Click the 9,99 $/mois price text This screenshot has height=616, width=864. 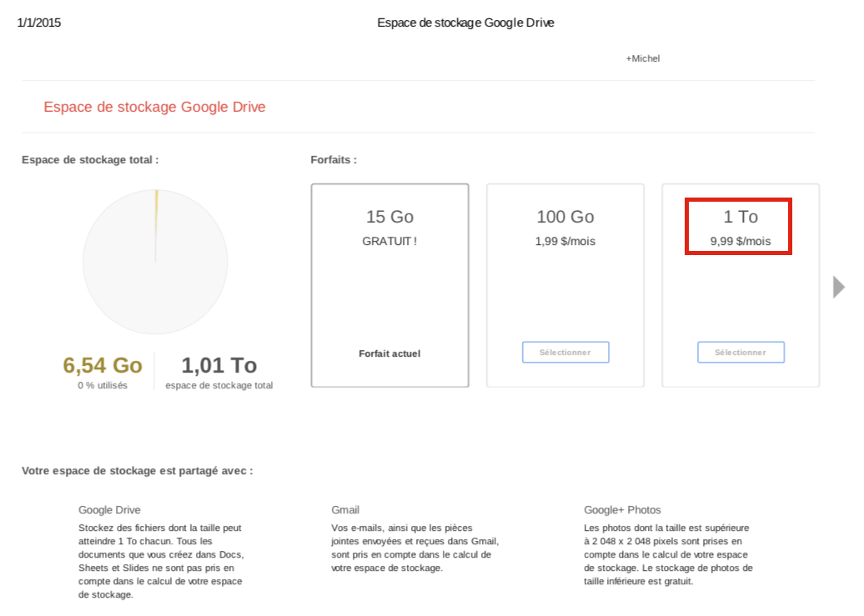click(740, 242)
